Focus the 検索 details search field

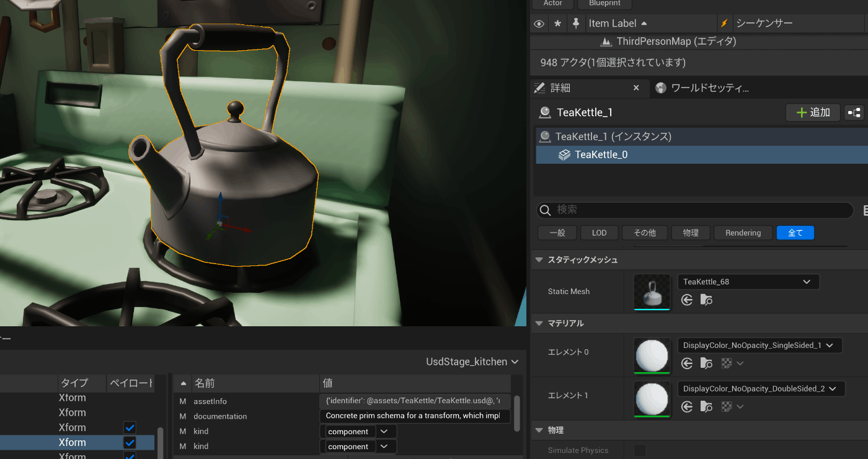click(x=694, y=210)
